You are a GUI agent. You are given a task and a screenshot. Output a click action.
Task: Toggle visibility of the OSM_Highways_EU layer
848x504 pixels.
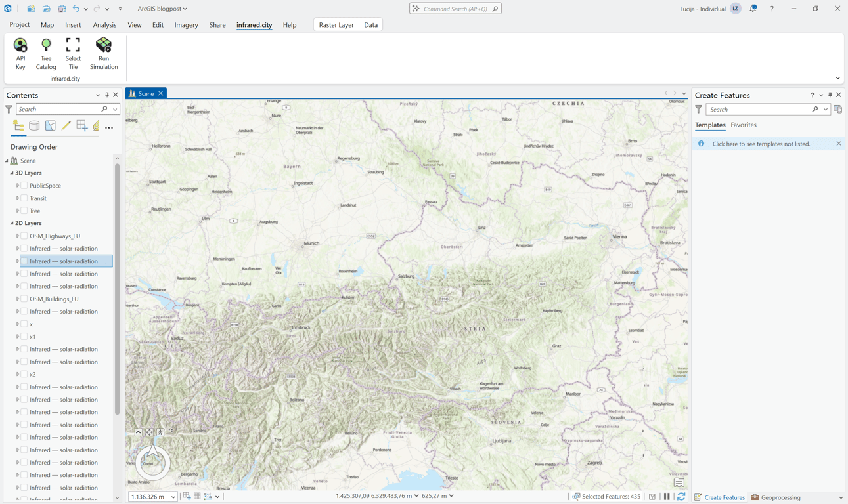click(x=24, y=236)
